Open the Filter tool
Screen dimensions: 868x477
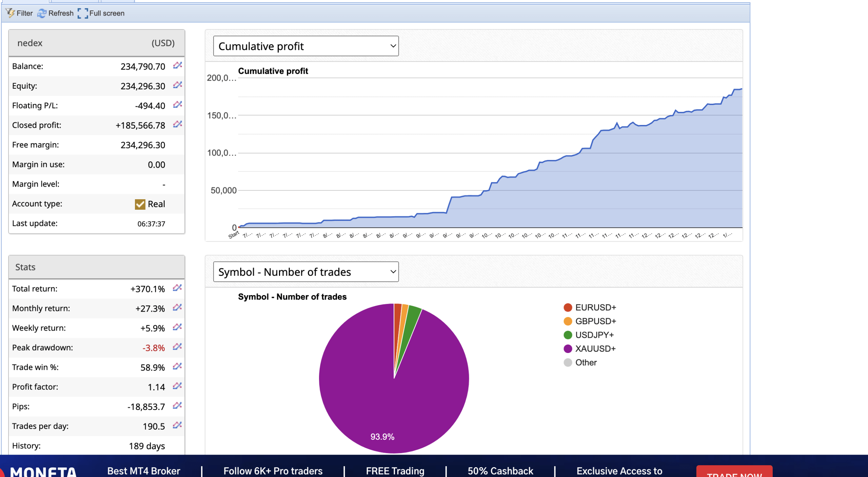pyautogui.click(x=19, y=13)
